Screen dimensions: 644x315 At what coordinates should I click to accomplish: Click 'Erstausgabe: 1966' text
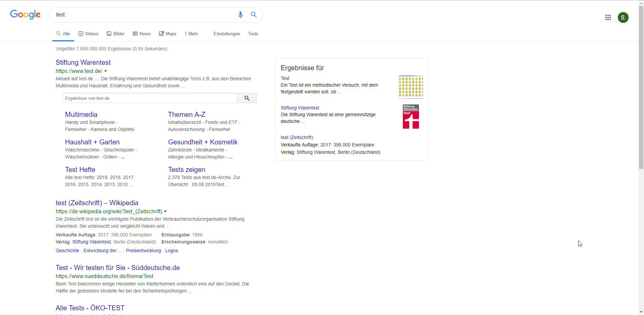pyautogui.click(x=182, y=235)
